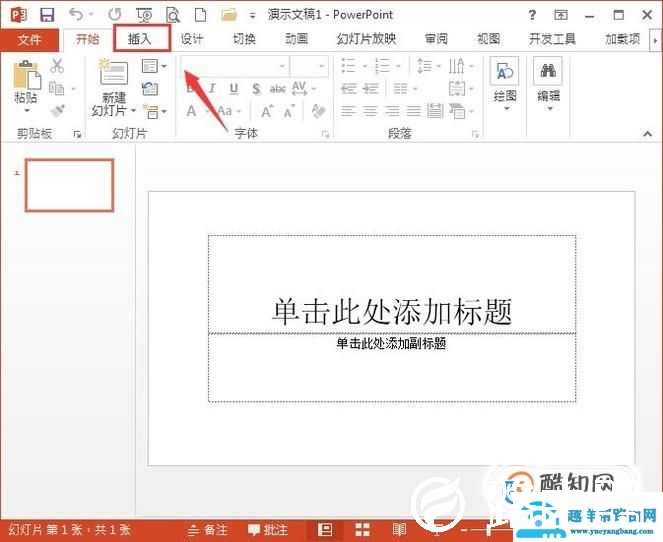Create new blank document icon
Viewport: 663px width, 542px height.
(200, 15)
